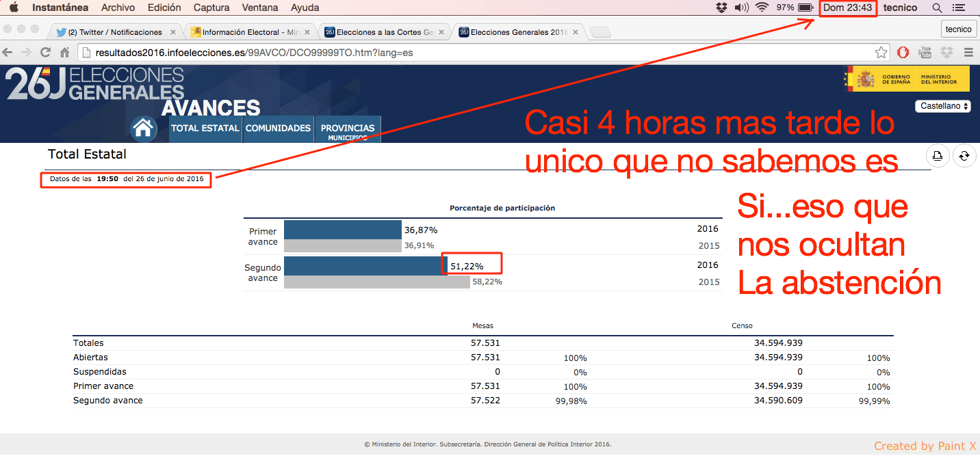Click the YouTube extension icon in the toolbar

(x=925, y=53)
